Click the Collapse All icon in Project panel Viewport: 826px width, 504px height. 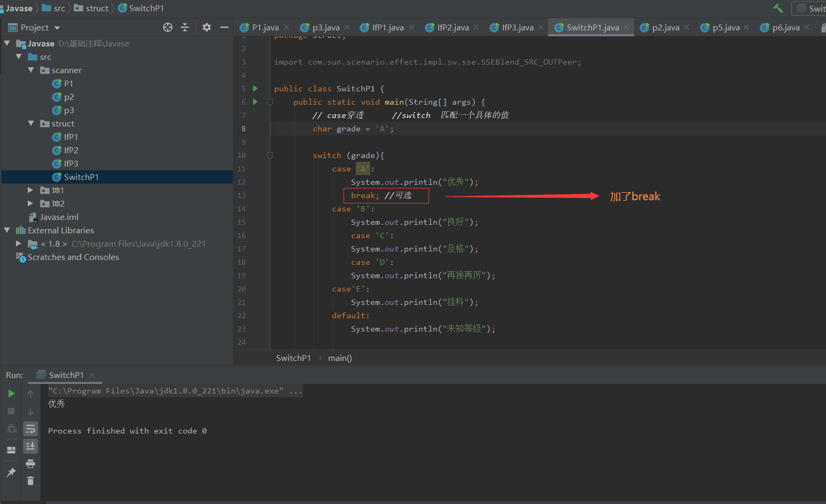click(x=185, y=27)
